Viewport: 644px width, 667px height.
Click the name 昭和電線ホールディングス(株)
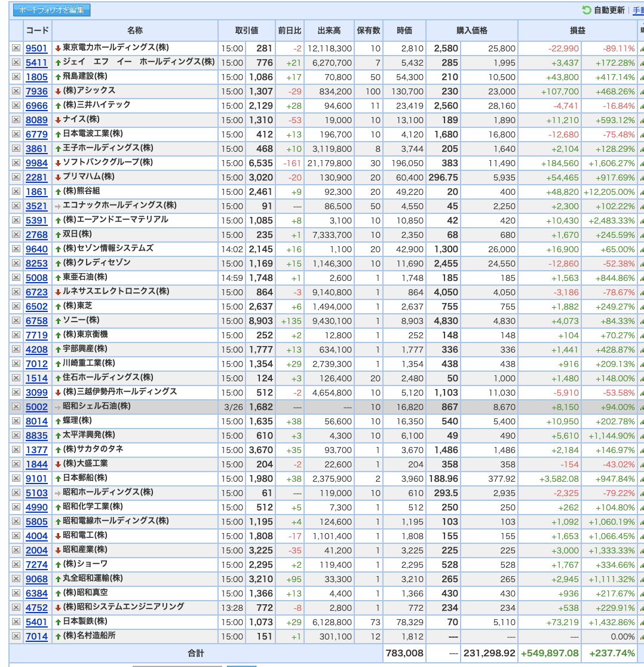[x=116, y=521]
